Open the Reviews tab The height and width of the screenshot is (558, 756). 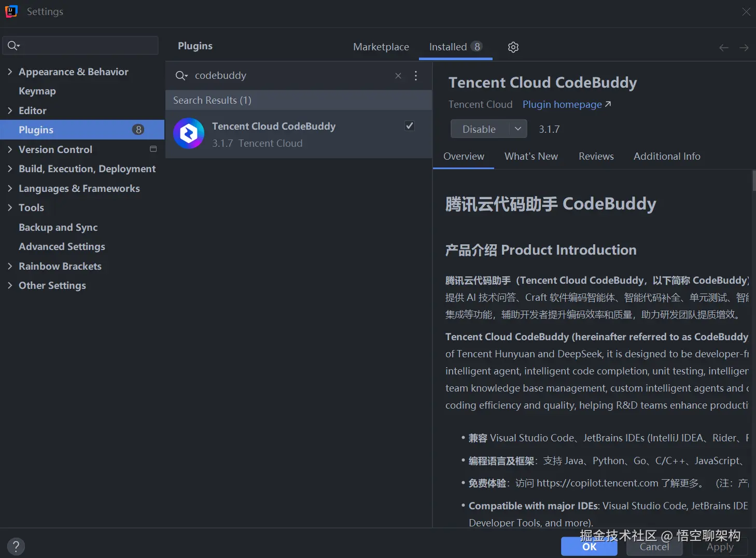pyautogui.click(x=596, y=157)
